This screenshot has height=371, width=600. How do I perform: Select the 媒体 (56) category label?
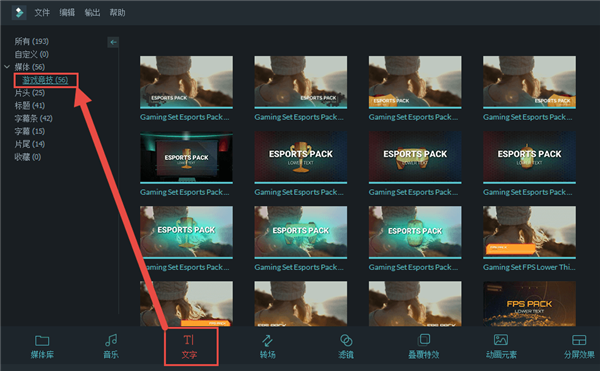29,67
